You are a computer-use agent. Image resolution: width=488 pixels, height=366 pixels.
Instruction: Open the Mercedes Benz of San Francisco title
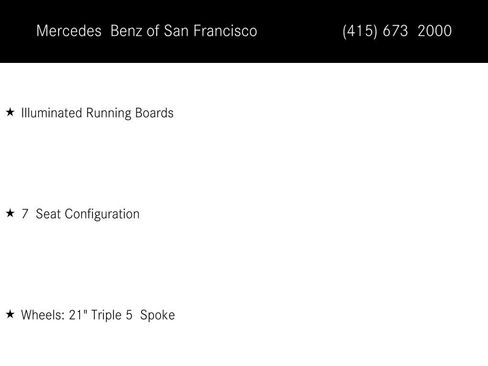pos(147,31)
